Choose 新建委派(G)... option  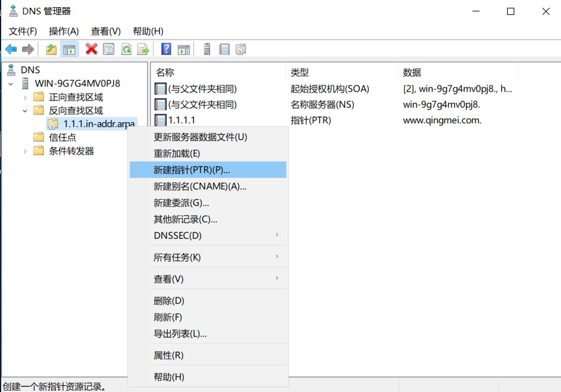click(x=208, y=203)
